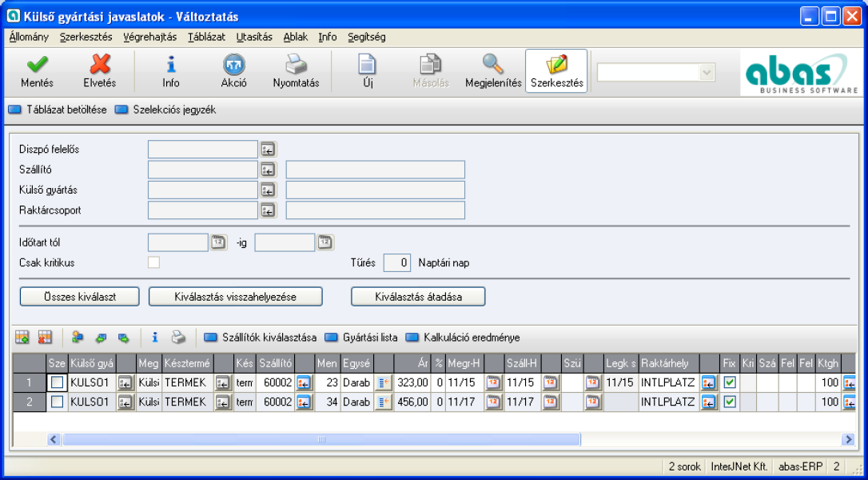Click the Szállító column header
Image resolution: width=868 pixels, height=480 pixels.
275,363
